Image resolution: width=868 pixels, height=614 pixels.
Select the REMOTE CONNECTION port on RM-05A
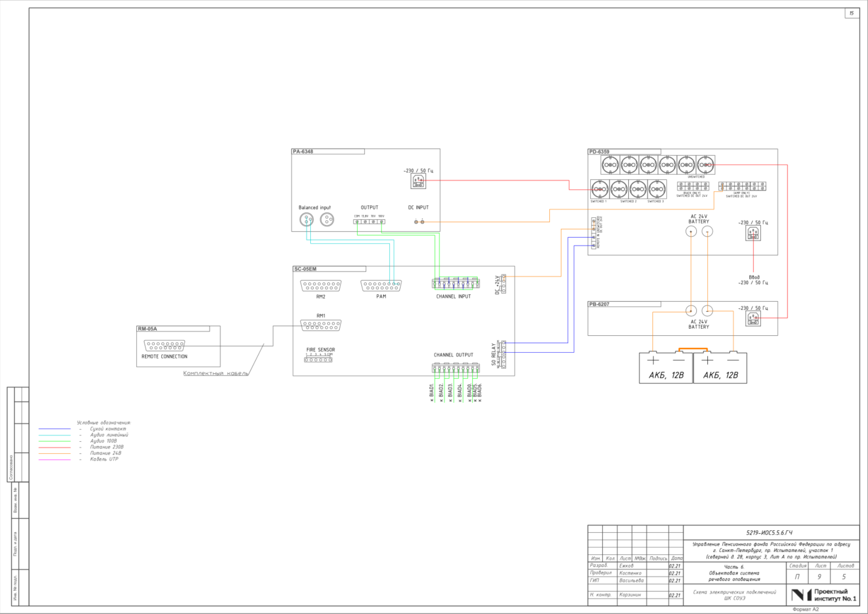(x=164, y=346)
